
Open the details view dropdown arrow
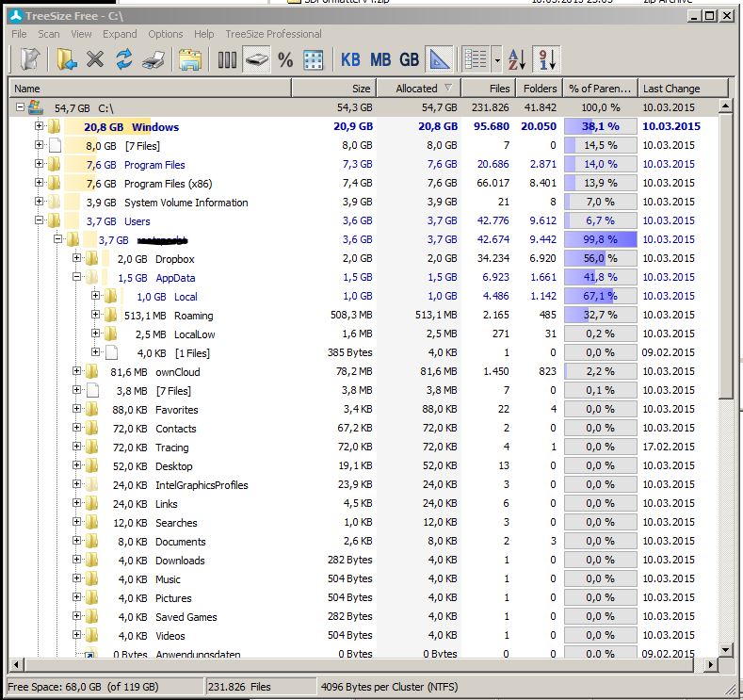click(496, 60)
